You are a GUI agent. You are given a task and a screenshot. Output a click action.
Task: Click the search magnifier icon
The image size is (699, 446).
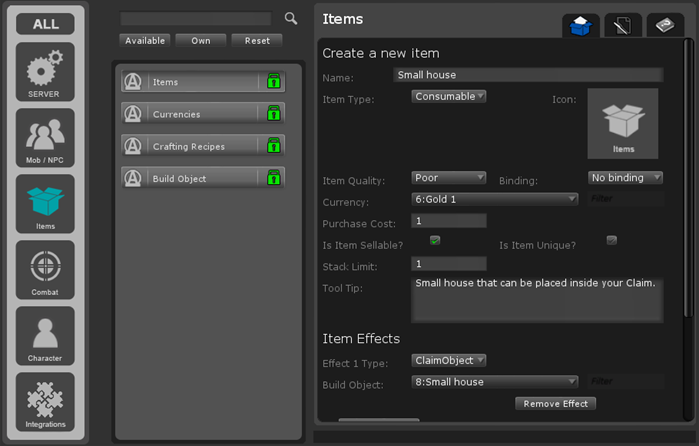291,18
